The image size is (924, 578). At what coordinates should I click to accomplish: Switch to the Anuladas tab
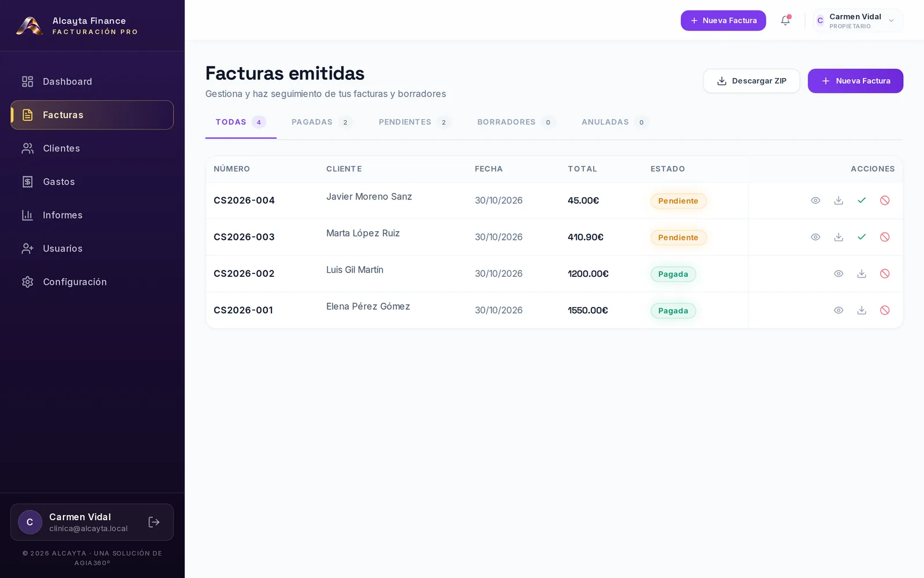(615, 122)
